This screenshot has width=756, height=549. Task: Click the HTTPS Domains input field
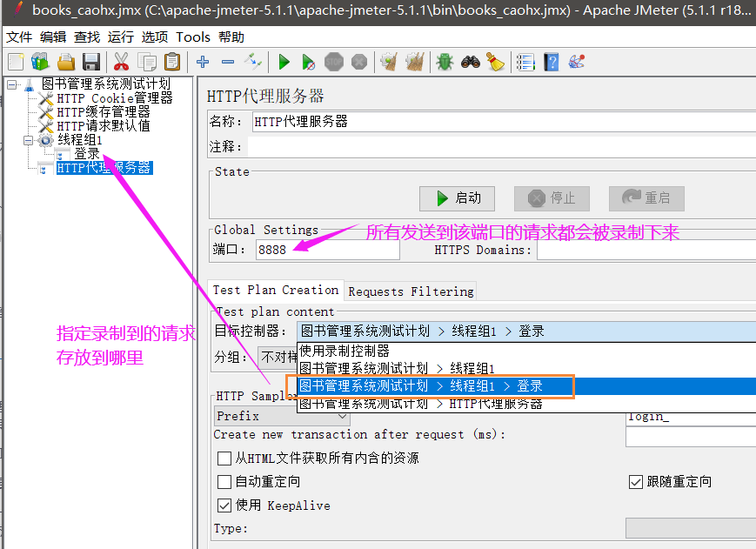coord(646,251)
